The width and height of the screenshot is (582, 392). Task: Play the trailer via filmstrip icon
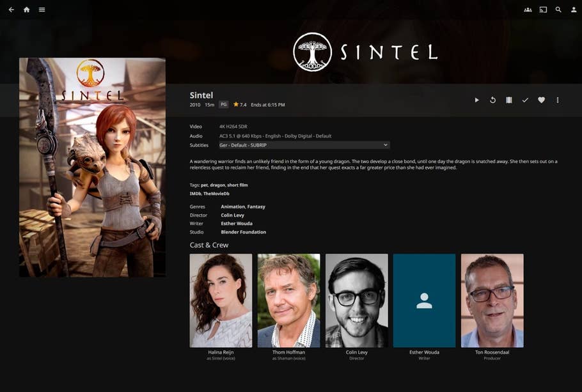[509, 100]
